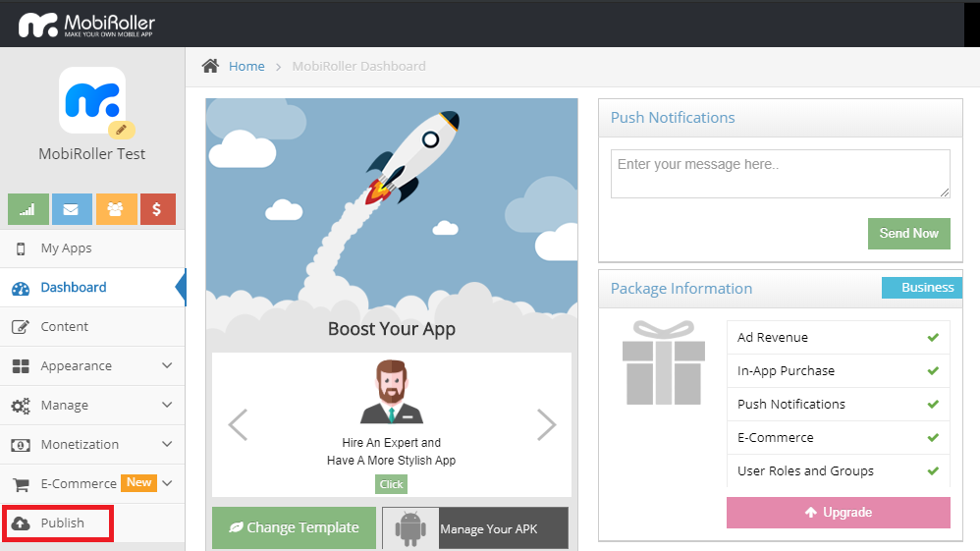Expand the Appearance menu
Image resolution: width=980 pixels, height=551 pixels.
[92, 365]
